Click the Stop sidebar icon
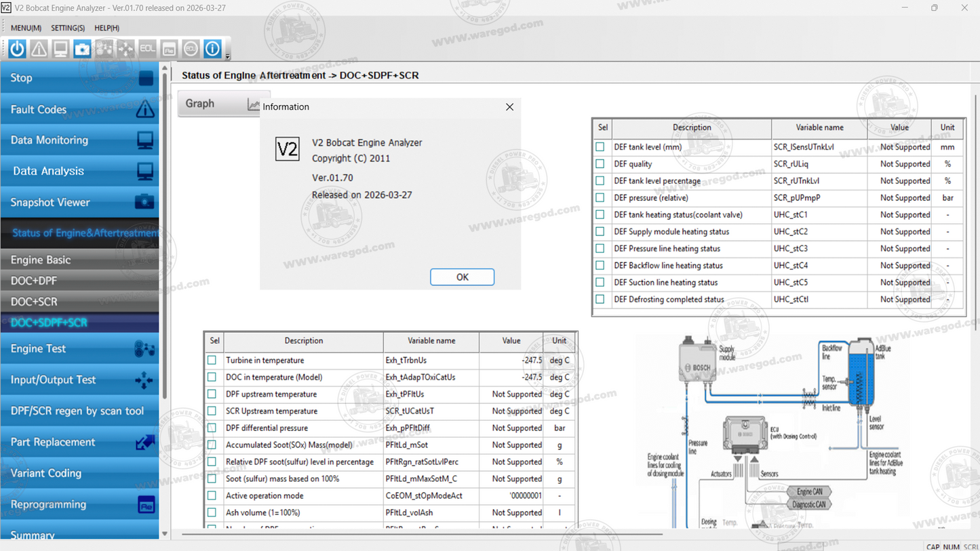 [x=146, y=78]
